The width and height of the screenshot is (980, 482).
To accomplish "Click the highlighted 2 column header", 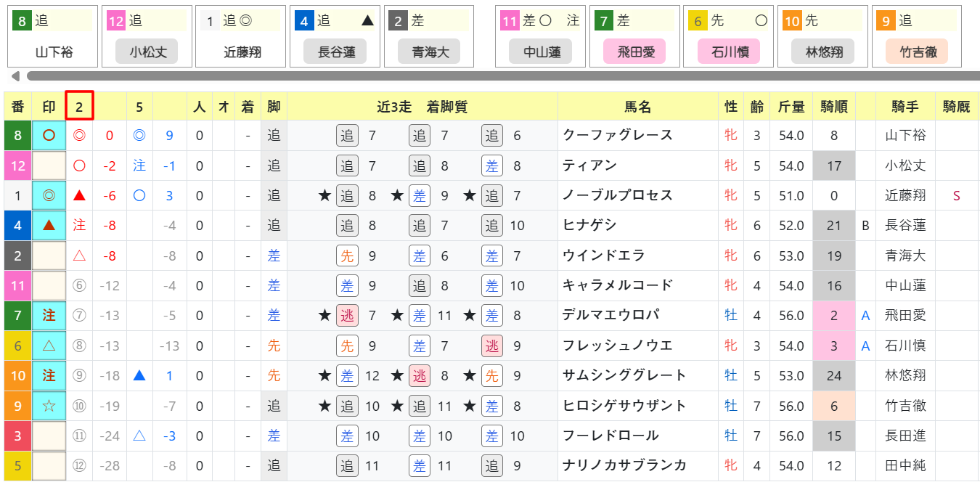I will (80, 107).
